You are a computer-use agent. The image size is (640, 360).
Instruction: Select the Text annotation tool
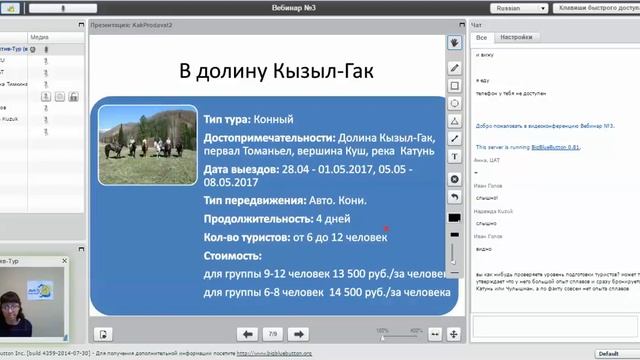[454, 156]
